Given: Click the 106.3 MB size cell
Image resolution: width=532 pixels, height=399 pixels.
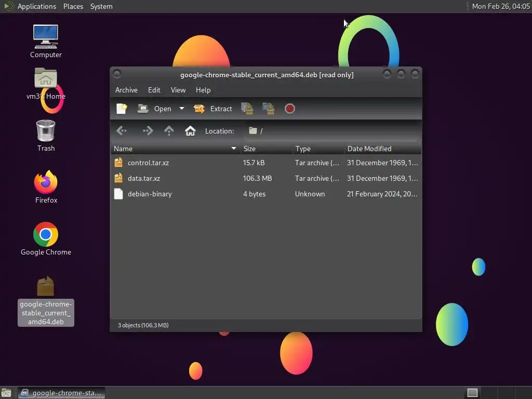Looking at the screenshot, I should point(257,178).
